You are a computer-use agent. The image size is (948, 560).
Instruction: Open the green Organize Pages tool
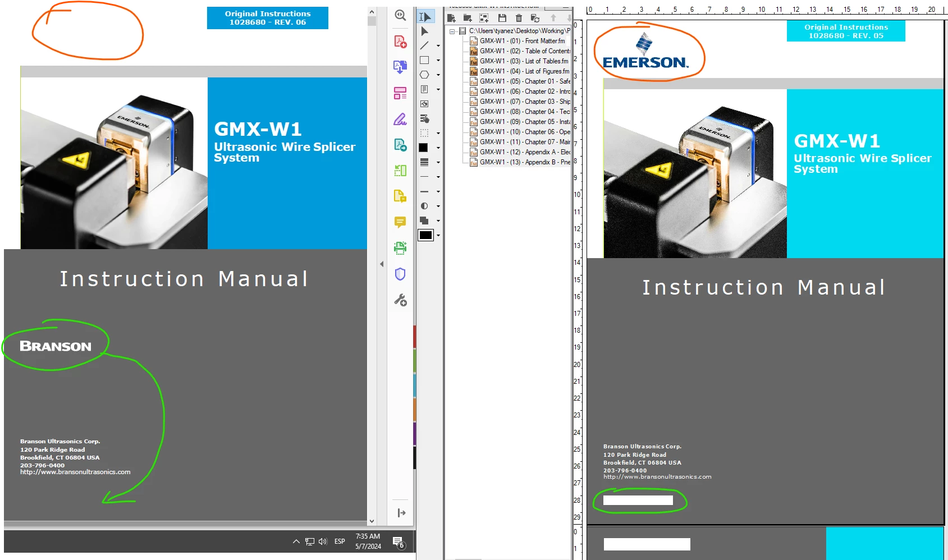click(400, 171)
